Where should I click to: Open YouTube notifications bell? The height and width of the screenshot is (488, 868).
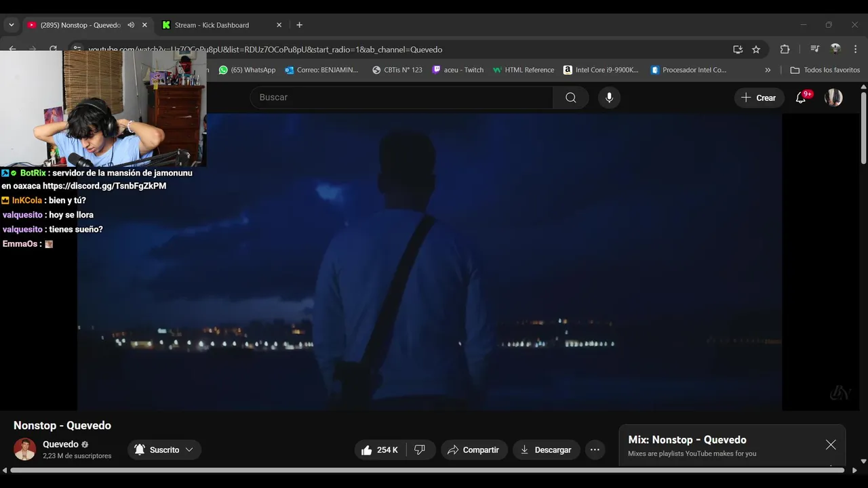point(801,98)
